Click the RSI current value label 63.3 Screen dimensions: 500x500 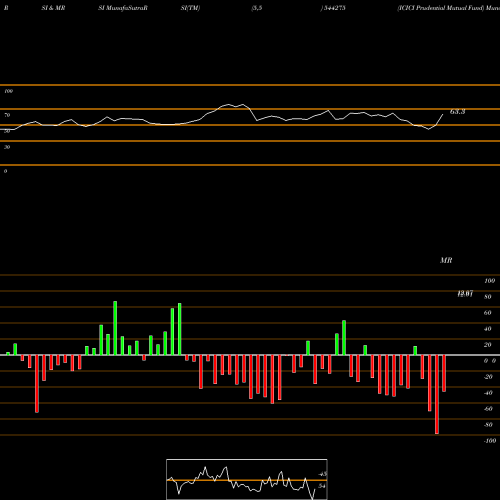pyautogui.click(x=457, y=112)
